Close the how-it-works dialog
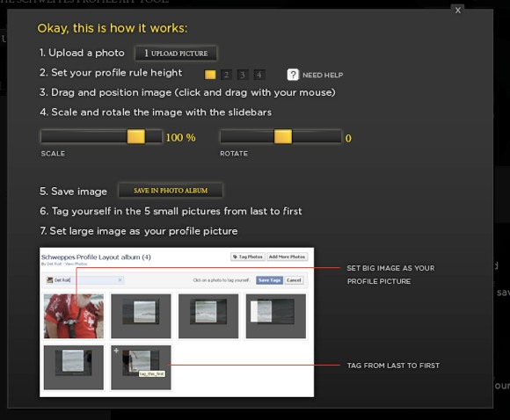This screenshot has height=420, width=510. pos(458,11)
